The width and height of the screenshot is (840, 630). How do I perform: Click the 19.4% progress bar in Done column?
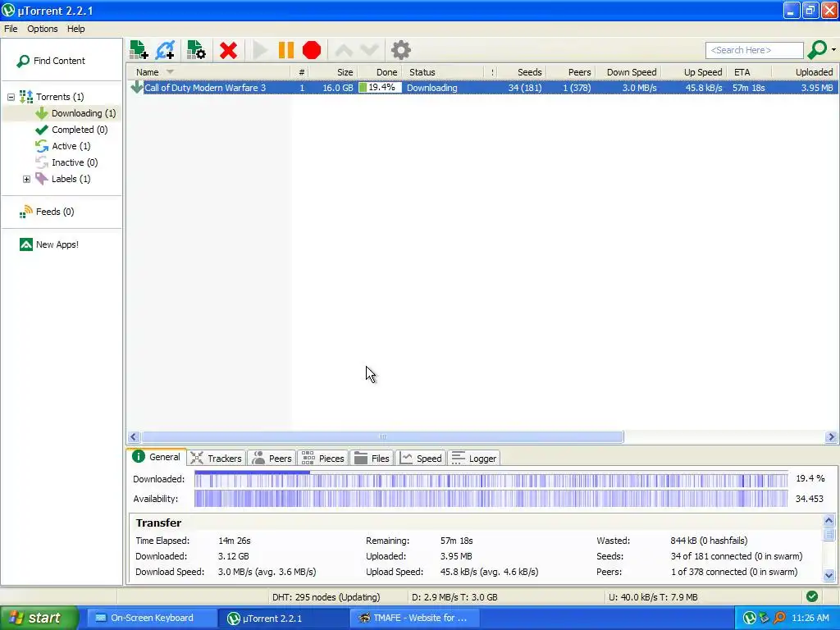click(380, 88)
